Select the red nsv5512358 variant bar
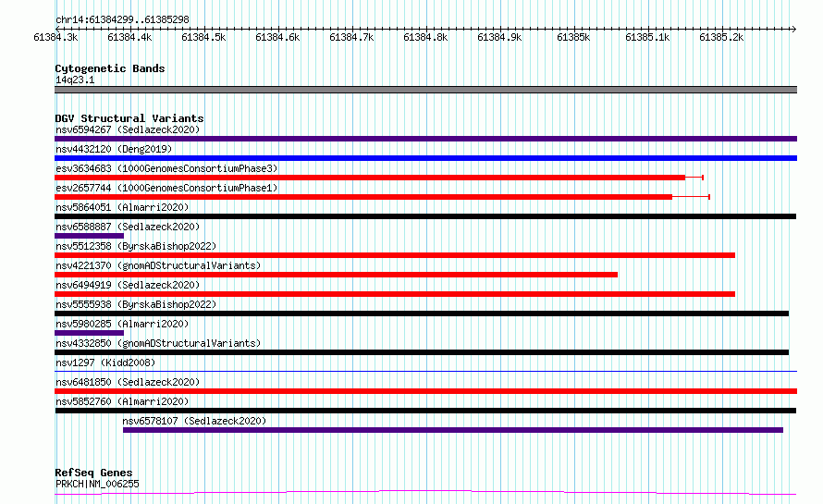Image resolution: width=823 pixels, height=504 pixels. 395,255
